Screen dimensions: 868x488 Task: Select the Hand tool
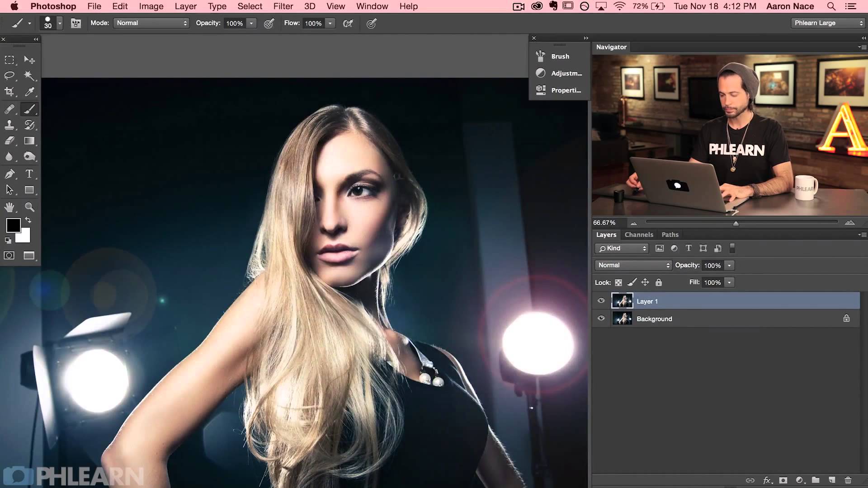pyautogui.click(x=9, y=207)
